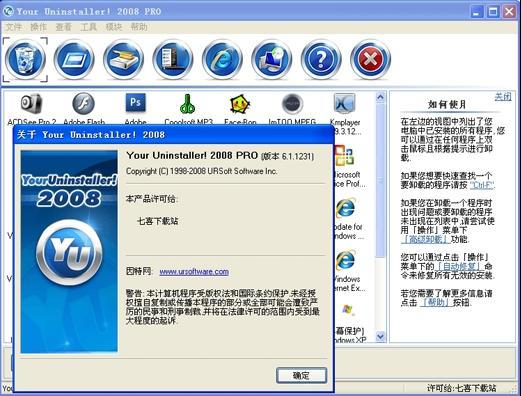Click the Copyright 1998-2008 URSoft text
Viewport: 521px width, 396px height.
pos(201,171)
